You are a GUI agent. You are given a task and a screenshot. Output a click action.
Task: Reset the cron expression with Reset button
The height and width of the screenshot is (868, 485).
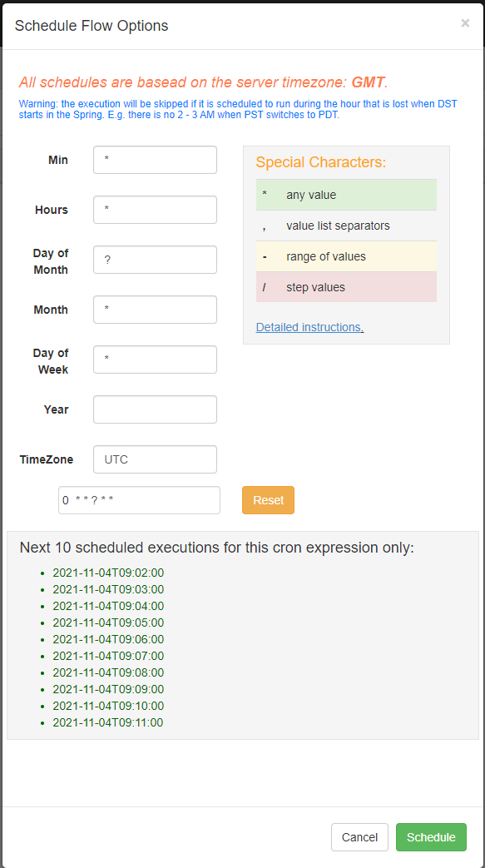[268, 500]
